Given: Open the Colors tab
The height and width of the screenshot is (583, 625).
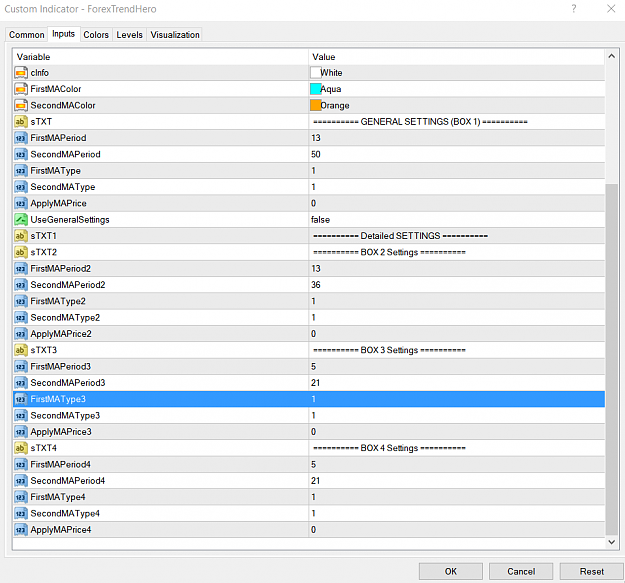Looking at the screenshot, I should 96,35.
